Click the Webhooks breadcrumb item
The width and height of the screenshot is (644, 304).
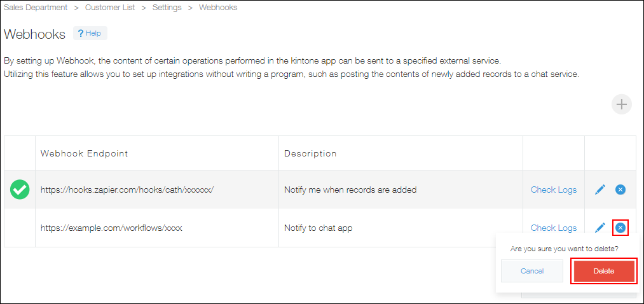[218, 8]
